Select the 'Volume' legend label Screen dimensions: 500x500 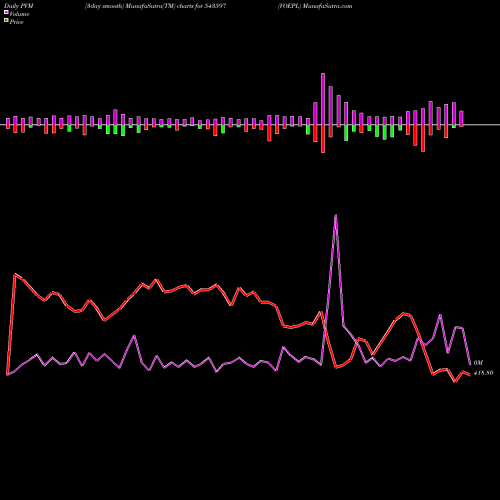pos(19,14)
